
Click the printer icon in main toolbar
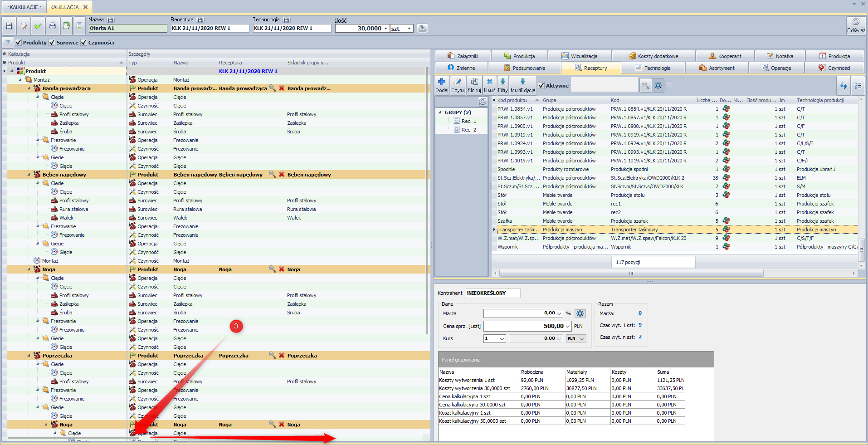coord(53,26)
